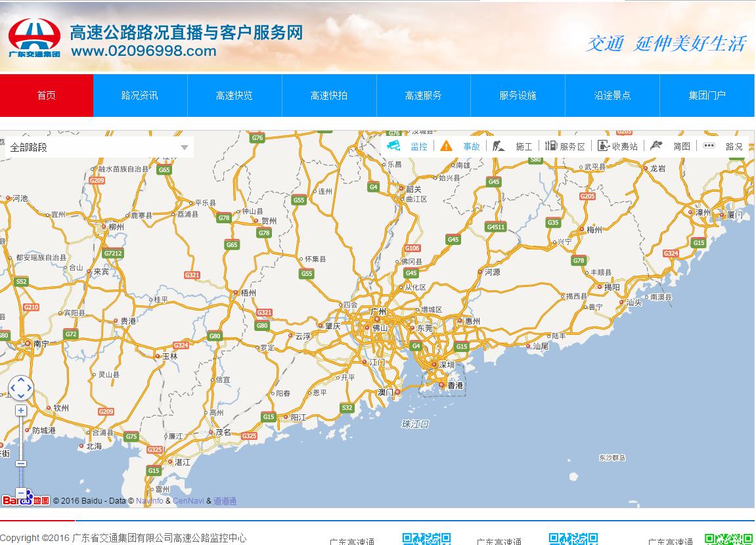Pan the map up with the up arrow
The height and width of the screenshot is (545, 756).
pyautogui.click(x=21, y=381)
